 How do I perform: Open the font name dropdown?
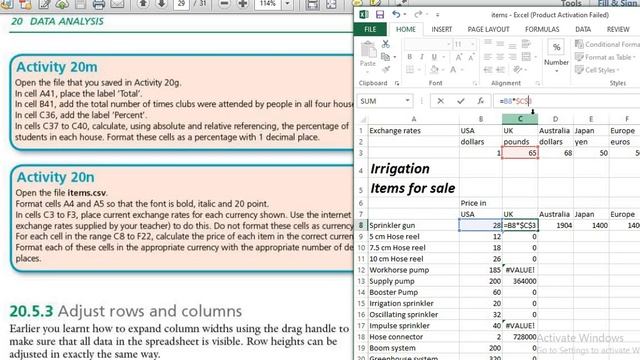(449, 44)
